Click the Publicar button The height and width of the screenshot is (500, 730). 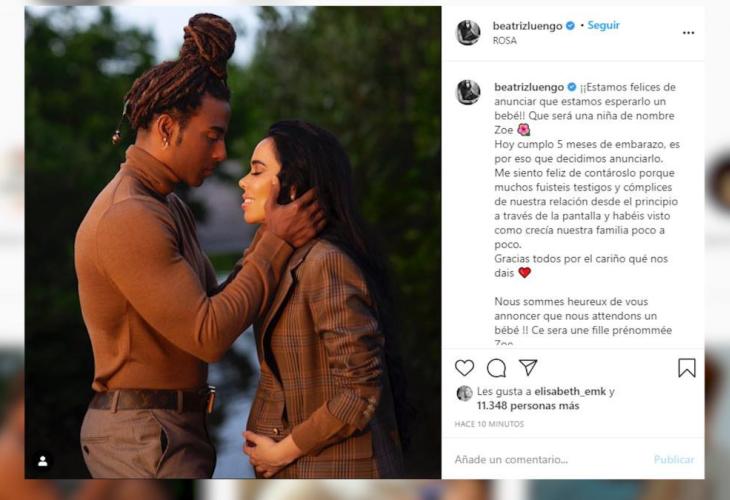point(674,459)
